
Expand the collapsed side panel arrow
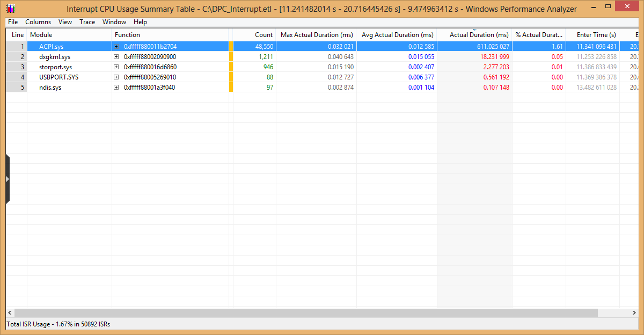[x=8, y=179]
